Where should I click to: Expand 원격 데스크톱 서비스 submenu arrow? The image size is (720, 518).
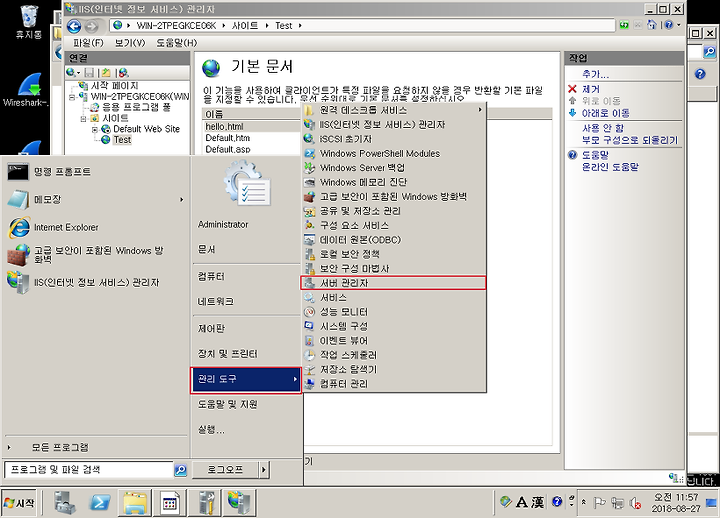(x=480, y=110)
